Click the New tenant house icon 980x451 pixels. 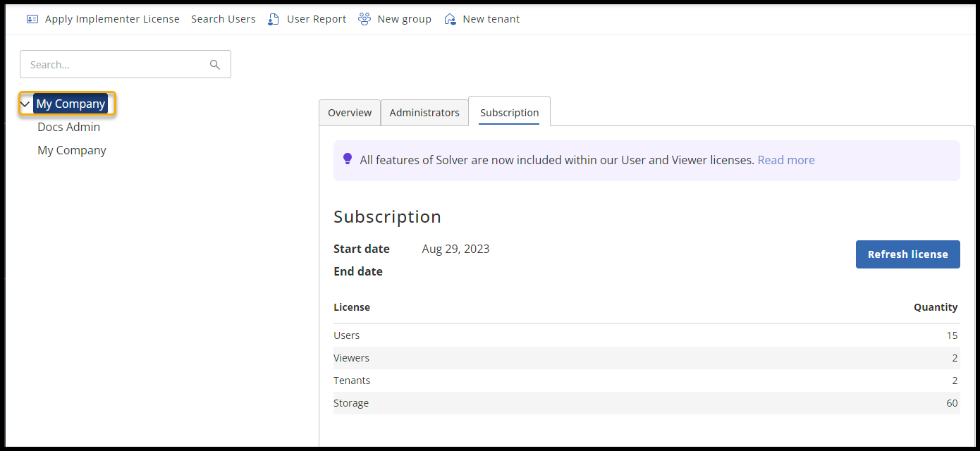click(450, 19)
